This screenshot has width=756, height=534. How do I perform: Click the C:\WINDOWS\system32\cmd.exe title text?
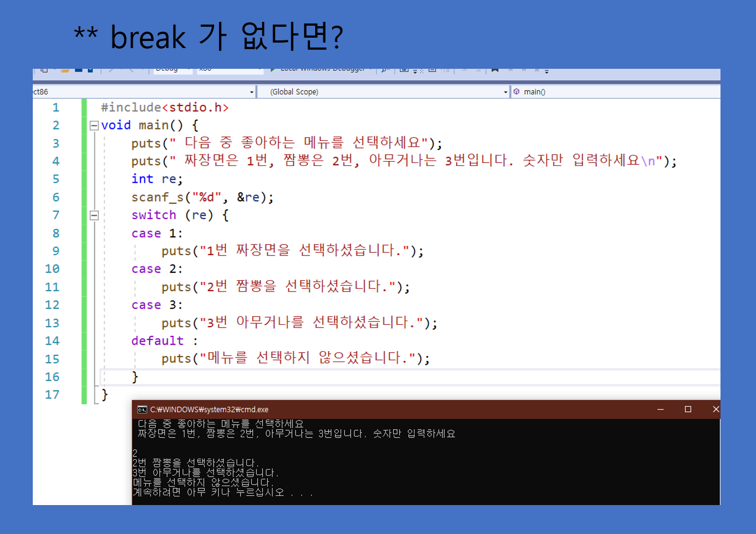[209, 410]
